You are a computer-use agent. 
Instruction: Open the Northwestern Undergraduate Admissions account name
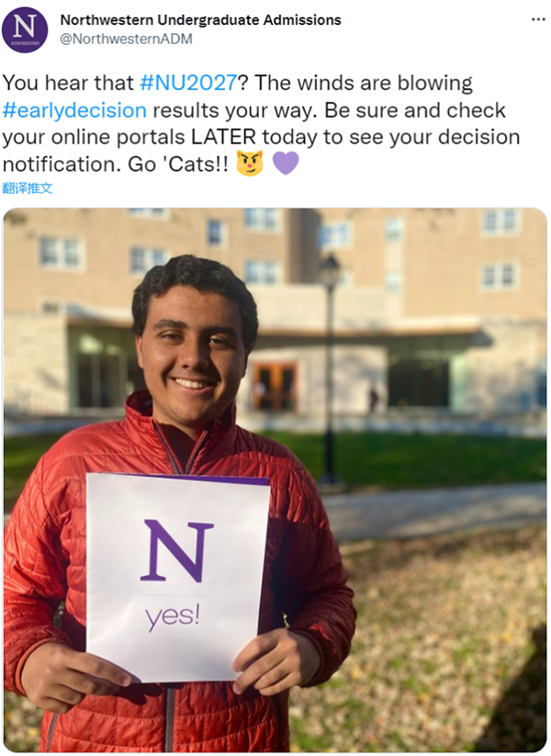pos(200,20)
